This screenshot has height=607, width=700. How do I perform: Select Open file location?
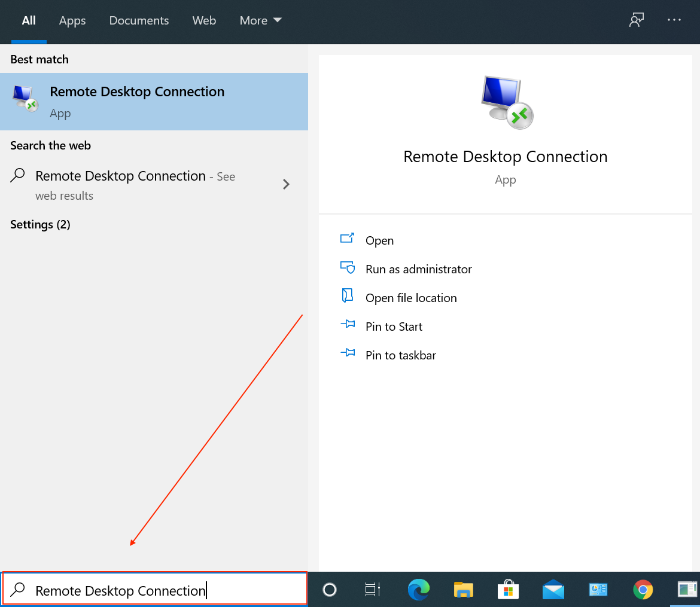(411, 298)
